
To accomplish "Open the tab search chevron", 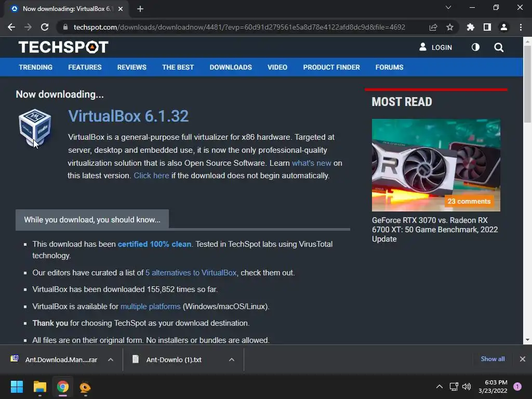I will click(x=448, y=7).
